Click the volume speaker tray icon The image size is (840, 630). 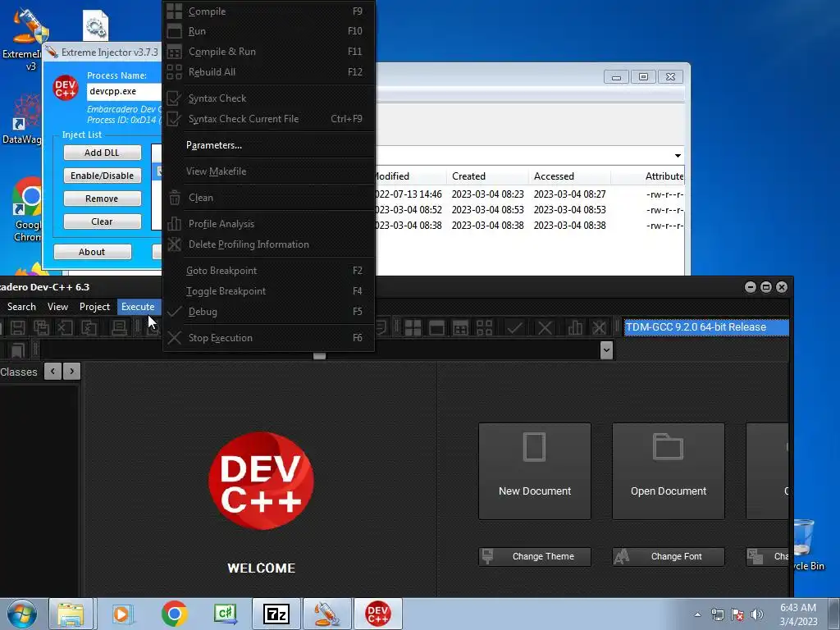[x=757, y=614]
